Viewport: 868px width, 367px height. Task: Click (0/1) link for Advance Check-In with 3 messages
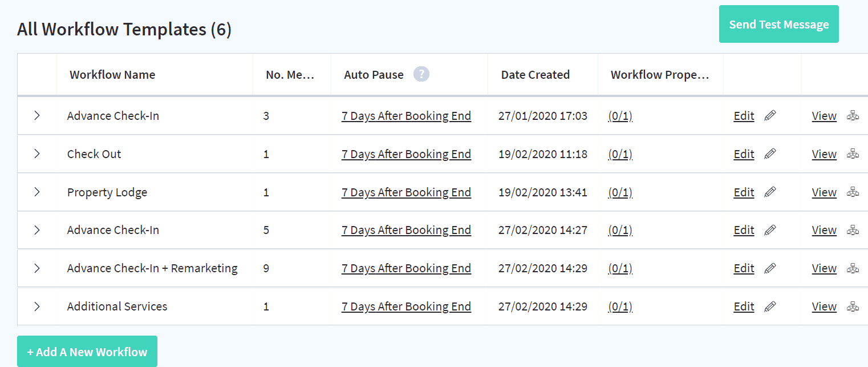(x=620, y=116)
